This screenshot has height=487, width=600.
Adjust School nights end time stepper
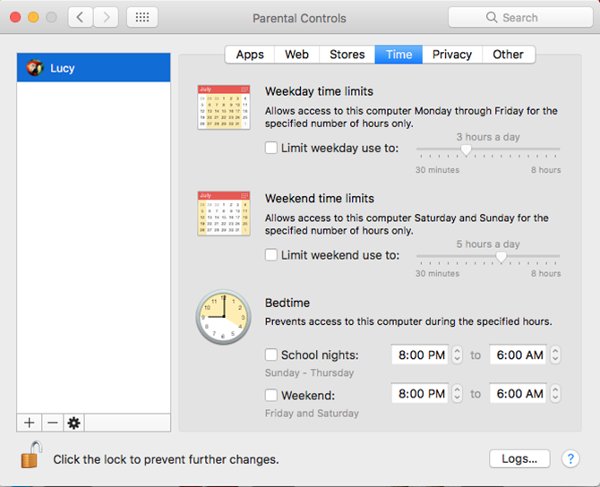click(555, 355)
